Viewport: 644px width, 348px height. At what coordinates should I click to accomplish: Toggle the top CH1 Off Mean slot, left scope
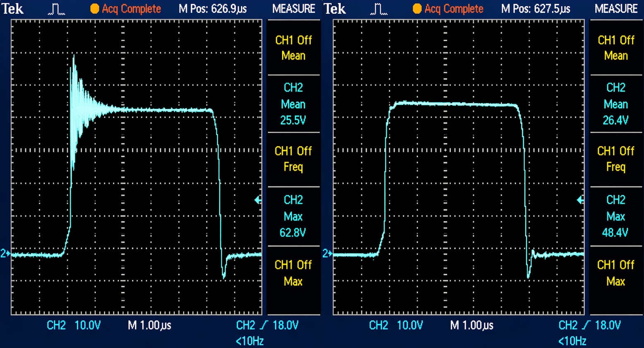pos(293,48)
